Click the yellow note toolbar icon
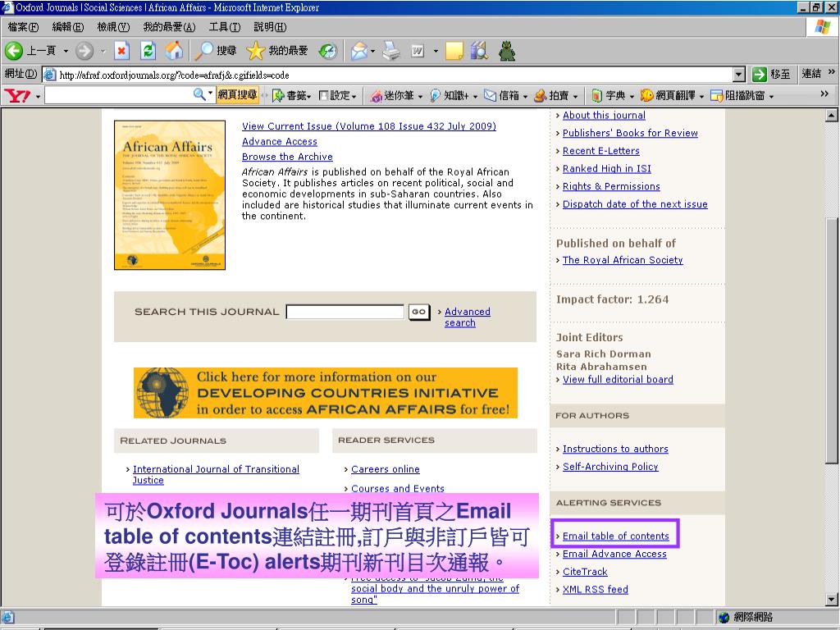 (x=454, y=51)
